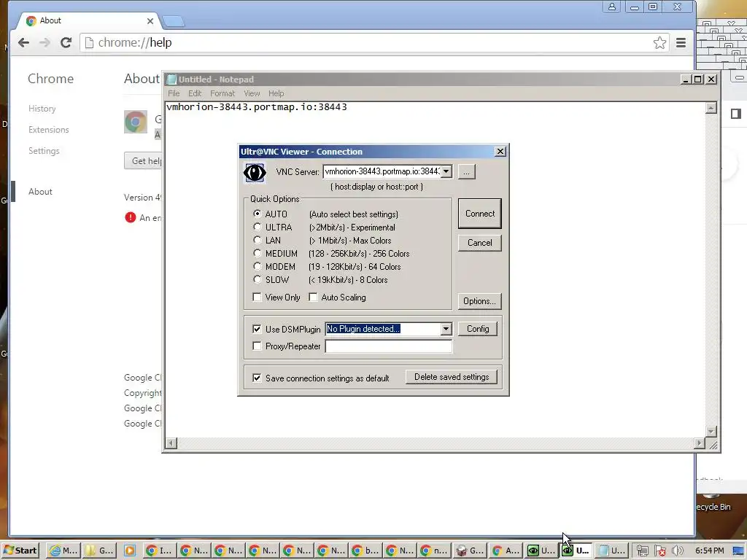Viewport: 747px width, 560px height.
Task: Click the Chrome back arrow
Action: (x=23, y=43)
